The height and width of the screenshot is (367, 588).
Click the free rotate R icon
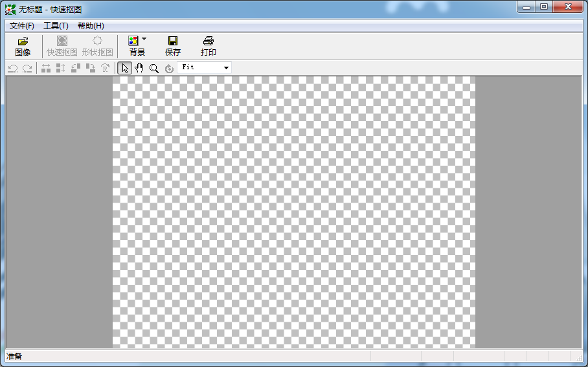(106, 68)
